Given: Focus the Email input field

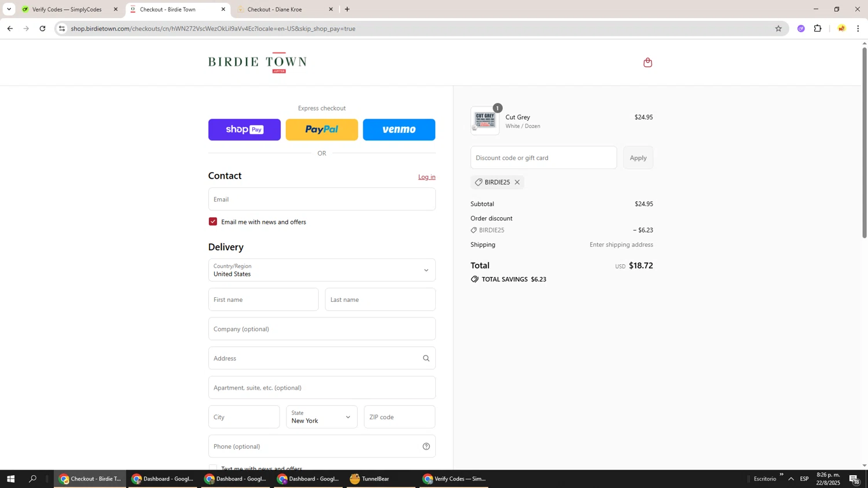Looking at the screenshot, I should tap(322, 199).
